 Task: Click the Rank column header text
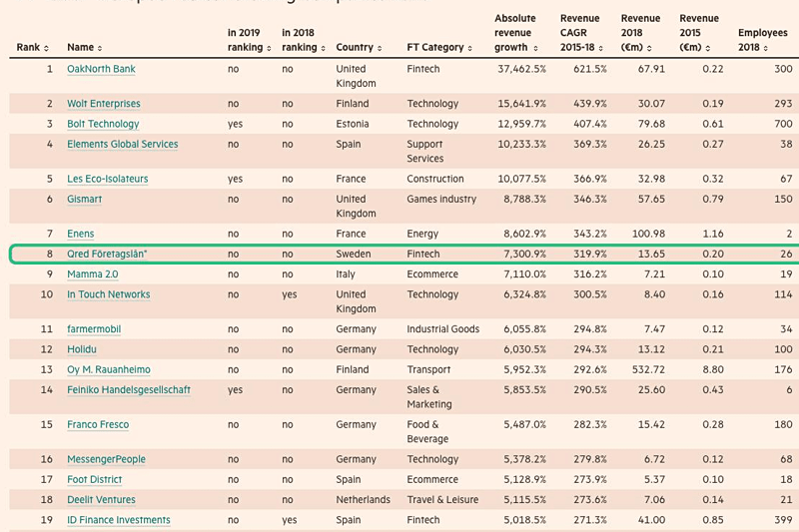28,47
